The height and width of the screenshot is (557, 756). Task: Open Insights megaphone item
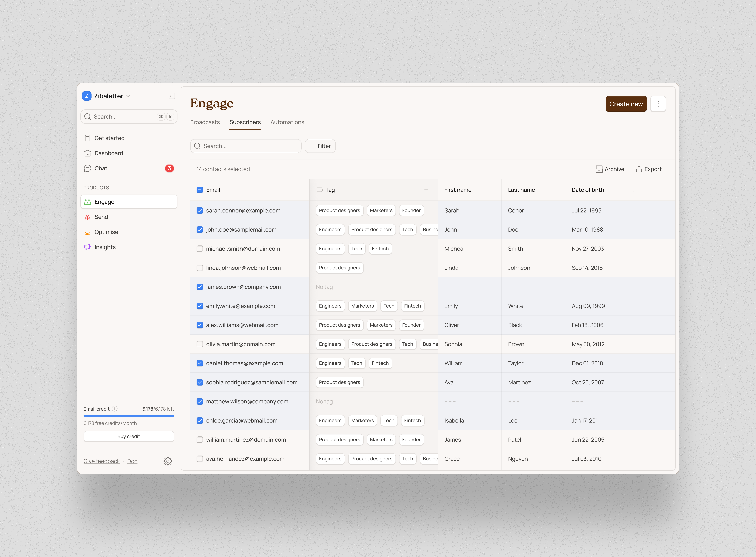(x=105, y=247)
